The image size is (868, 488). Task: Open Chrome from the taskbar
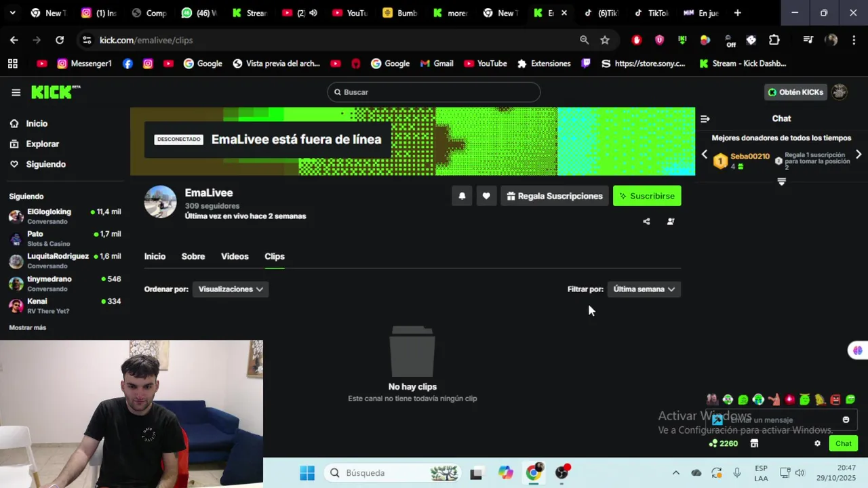pyautogui.click(x=534, y=473)
